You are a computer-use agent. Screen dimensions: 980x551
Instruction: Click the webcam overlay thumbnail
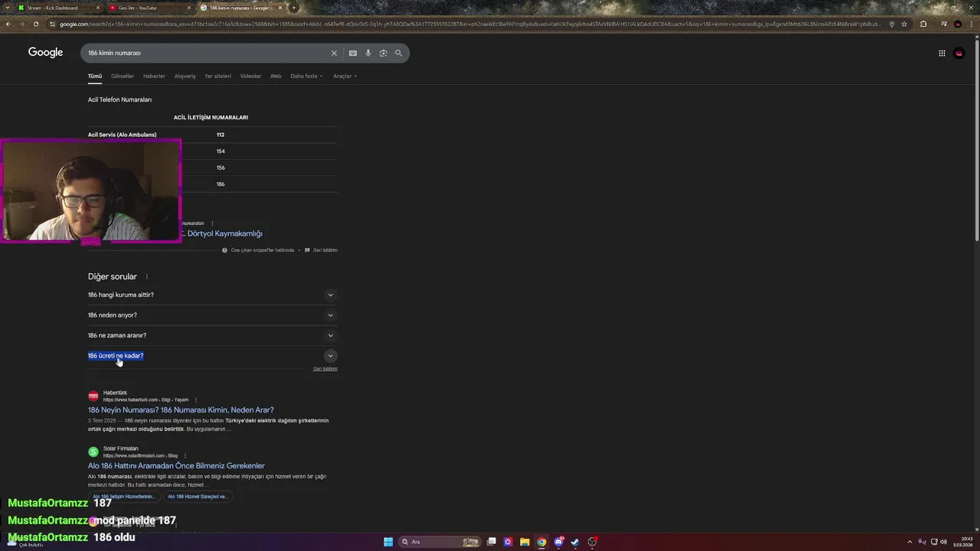[x=90, y=191]
